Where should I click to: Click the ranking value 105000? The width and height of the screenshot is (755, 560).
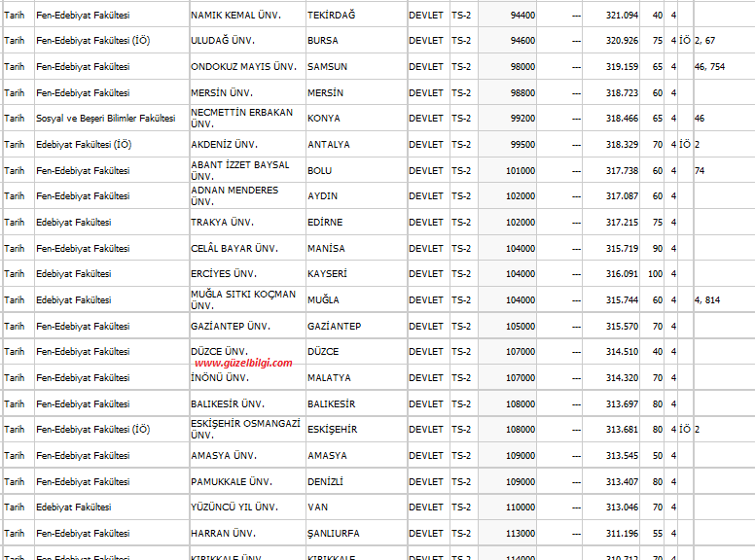[521, 327]
